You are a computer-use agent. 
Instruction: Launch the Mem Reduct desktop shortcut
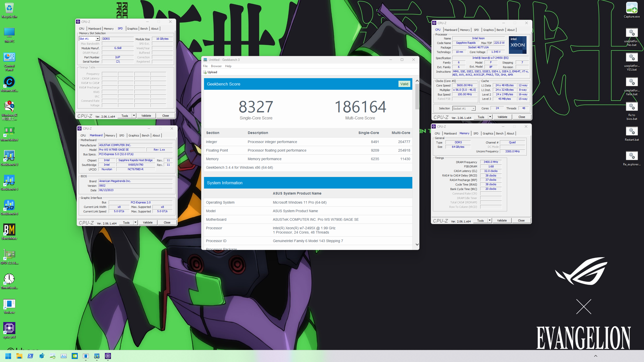click(9, 133)
